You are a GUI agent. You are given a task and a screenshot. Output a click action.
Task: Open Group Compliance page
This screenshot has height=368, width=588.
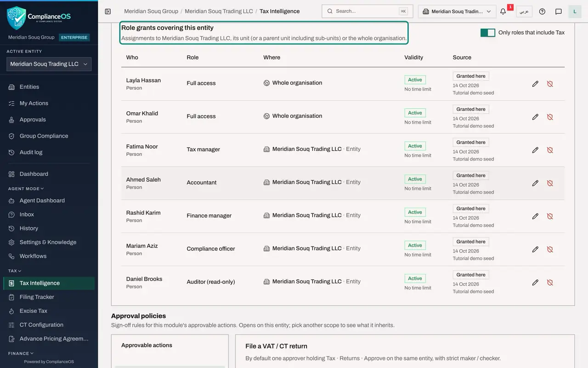click(49, 136)
